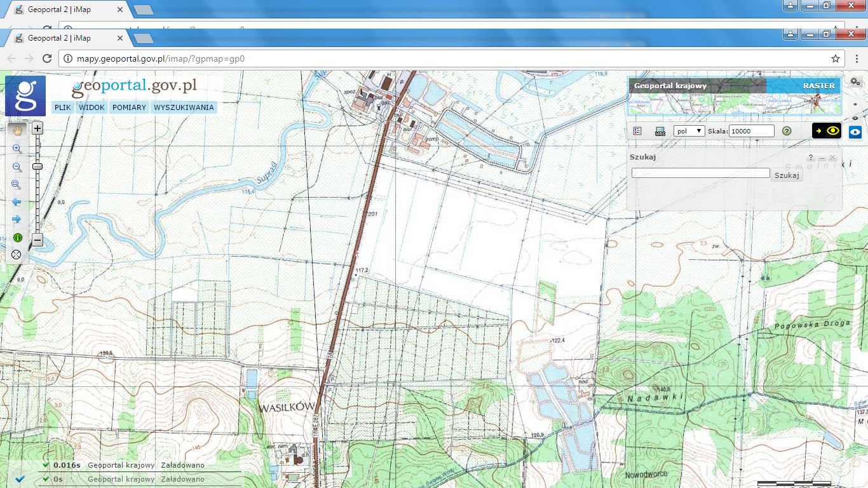Click the blue geoportal g logo
Screen dimensions: 868x488
[x=25, y=96]
